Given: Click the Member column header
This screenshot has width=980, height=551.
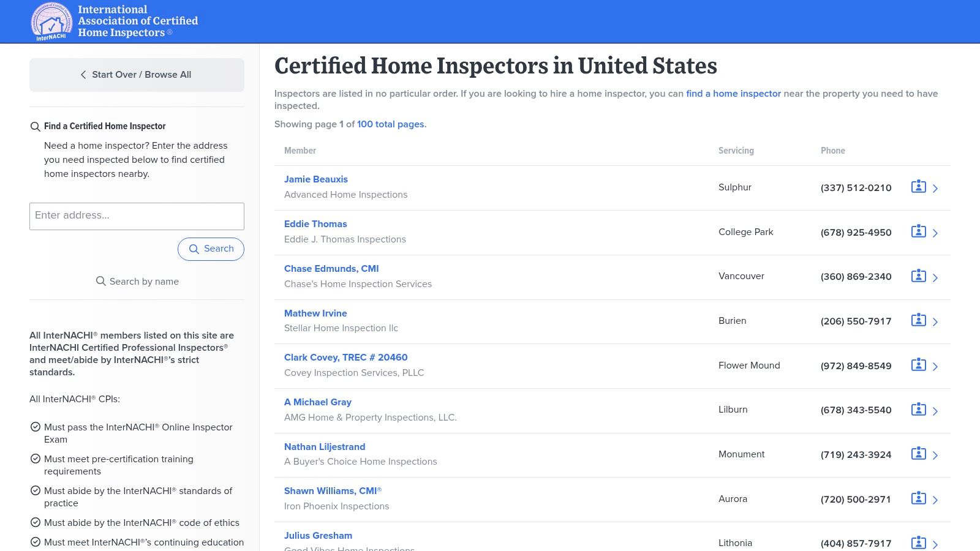Looking at the screenshot, I should [x=300, y=151].
